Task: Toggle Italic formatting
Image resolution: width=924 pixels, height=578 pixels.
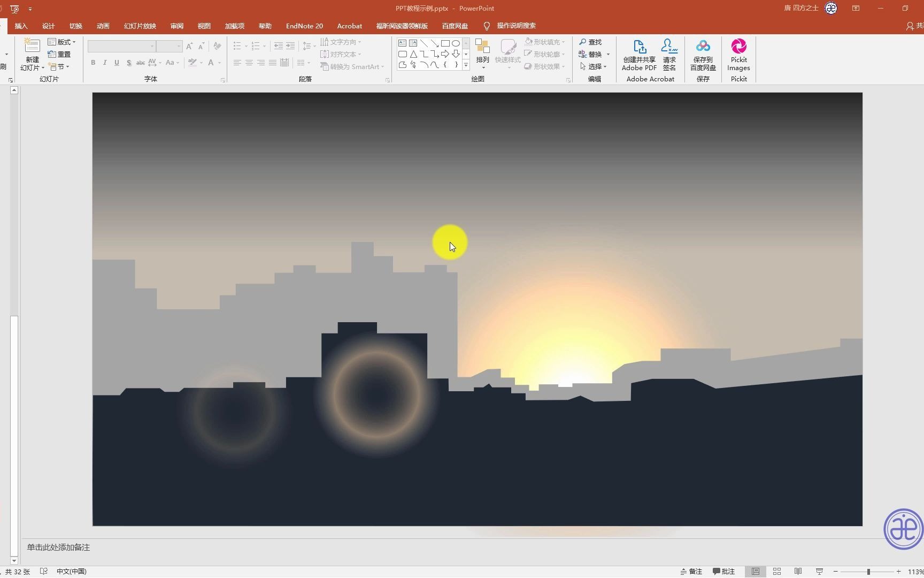Action: [105, 63]
